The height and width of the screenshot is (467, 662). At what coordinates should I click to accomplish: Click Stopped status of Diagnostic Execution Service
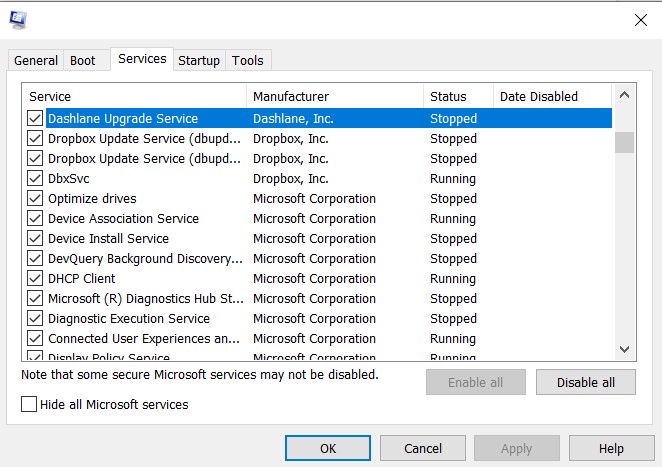tap(453, 319)
